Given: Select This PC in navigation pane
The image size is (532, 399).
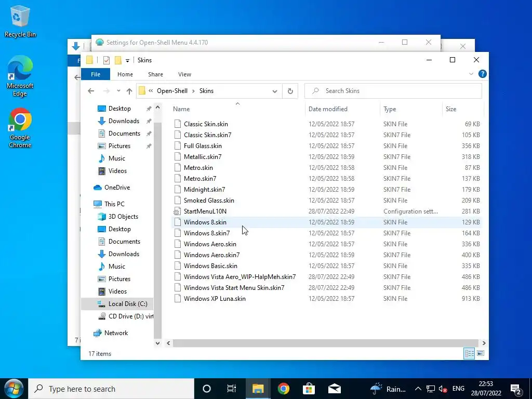Looking at the screenshot, I should point(114,204).
